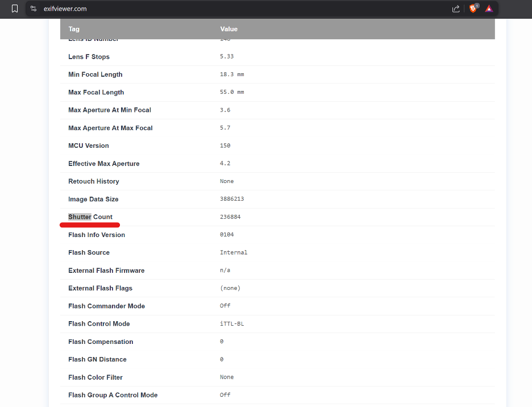Select the highlighted Shutter Count tag
532x407 pixels.
pos(80,217)
